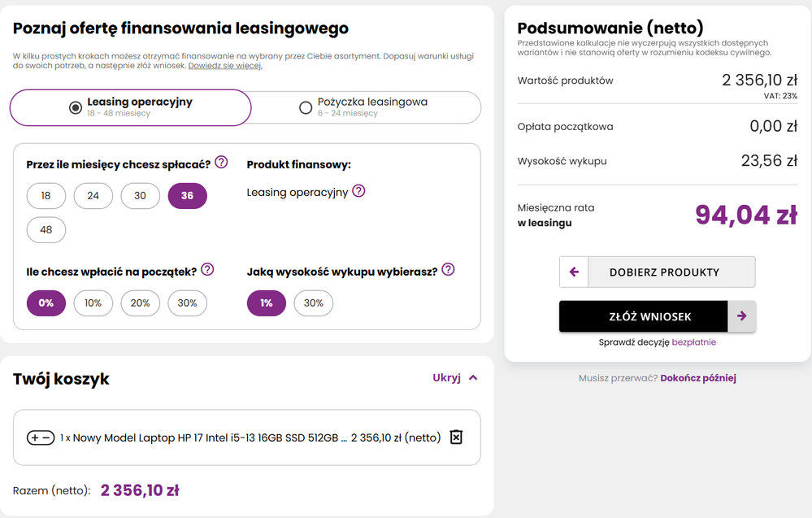
Task: Select Leasing operacyjny radio option
Action: pyautogui.click(x=76, y=107)
